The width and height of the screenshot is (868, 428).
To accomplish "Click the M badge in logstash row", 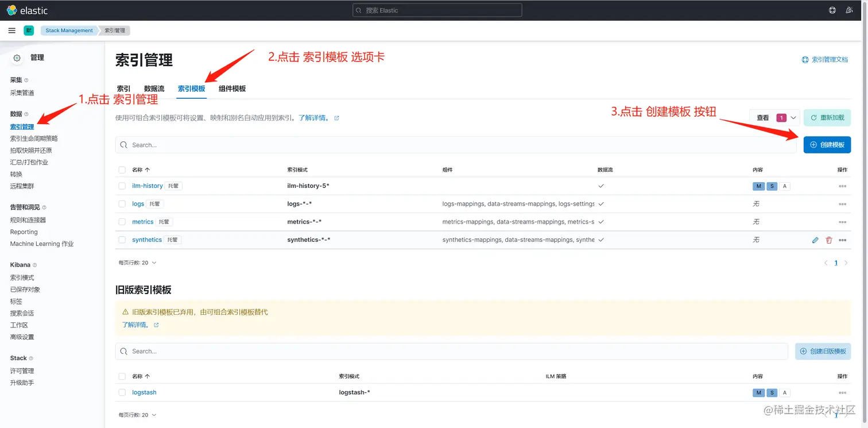I will click(759, 393).
